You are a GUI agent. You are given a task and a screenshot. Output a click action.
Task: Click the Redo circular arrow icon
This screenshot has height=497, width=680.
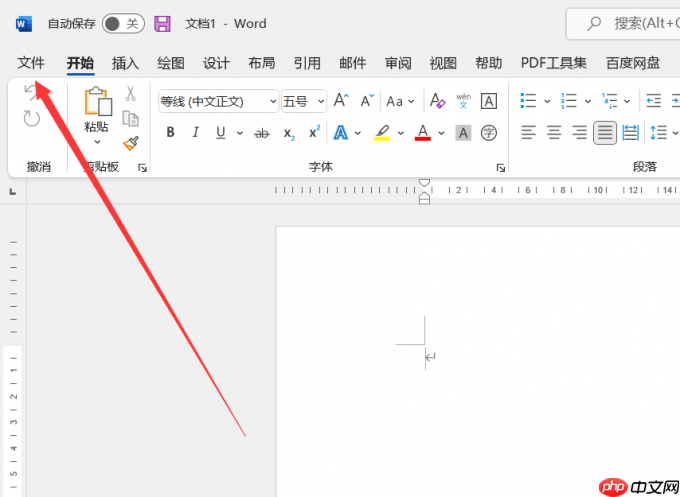pyautogui.click(x=32, y=118)
